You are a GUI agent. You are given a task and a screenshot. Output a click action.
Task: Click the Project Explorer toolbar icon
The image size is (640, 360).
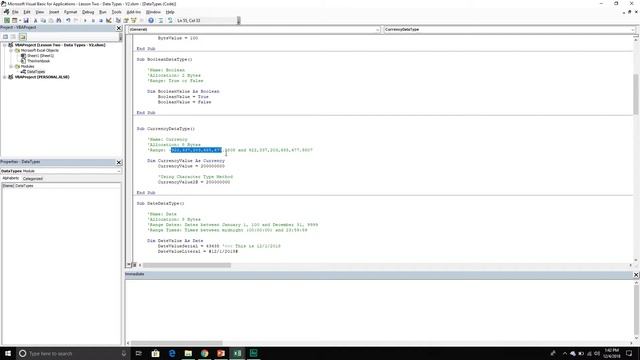click(118, 20)
